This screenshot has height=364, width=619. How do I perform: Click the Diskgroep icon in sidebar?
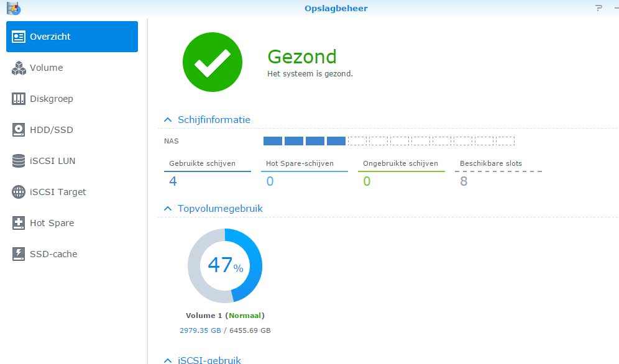coord(19,99)
